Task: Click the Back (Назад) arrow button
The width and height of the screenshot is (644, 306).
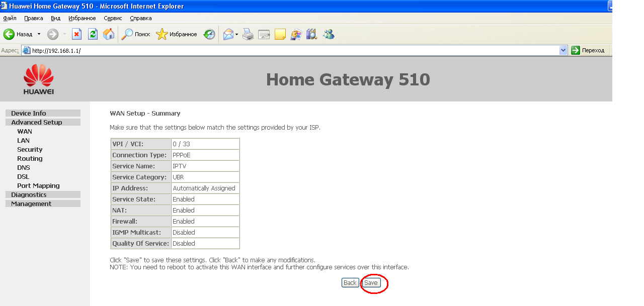Action: click(x=18, y=34)
